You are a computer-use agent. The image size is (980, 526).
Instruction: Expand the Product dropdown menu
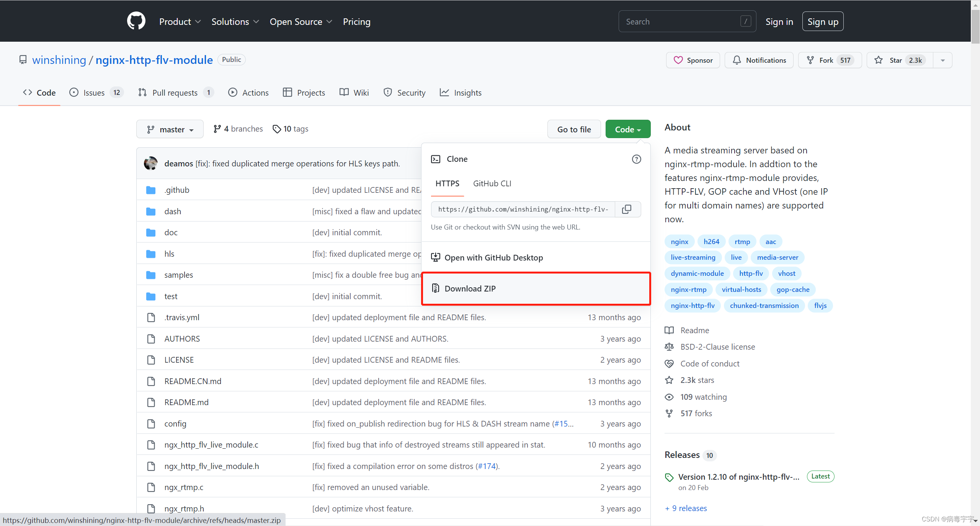point(180,22)
